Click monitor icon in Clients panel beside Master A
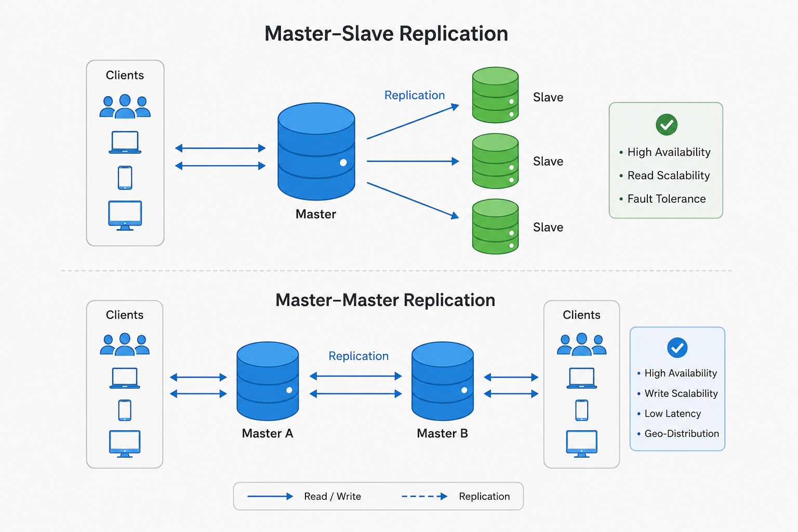798x532 pixels. click(x=125, y=444)
